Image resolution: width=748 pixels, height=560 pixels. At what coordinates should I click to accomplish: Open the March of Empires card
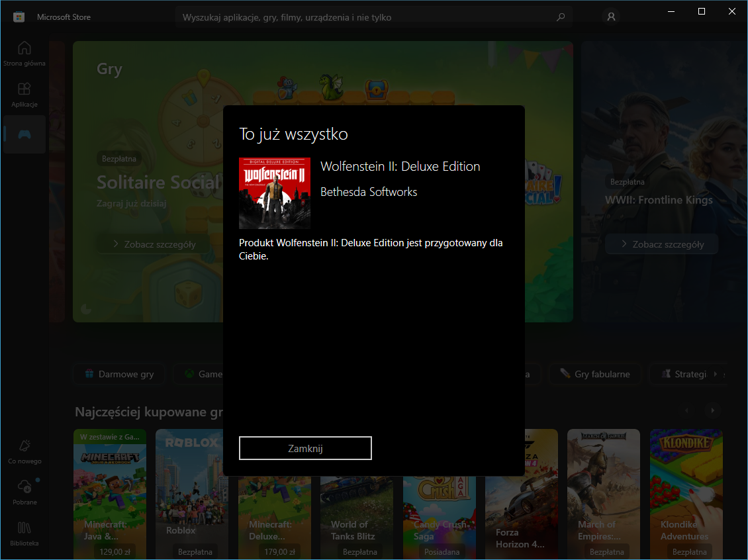(604, 494)
